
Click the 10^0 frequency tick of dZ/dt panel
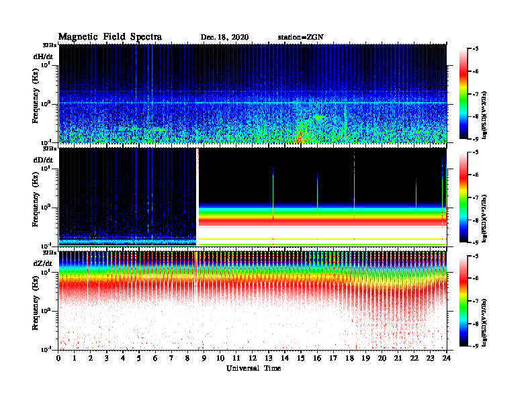click(x=46, y=310)
